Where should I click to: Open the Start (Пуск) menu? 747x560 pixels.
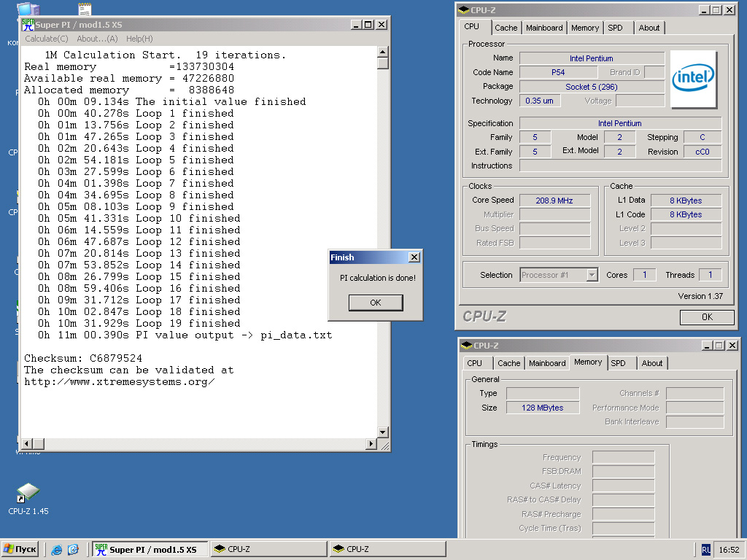20,550
